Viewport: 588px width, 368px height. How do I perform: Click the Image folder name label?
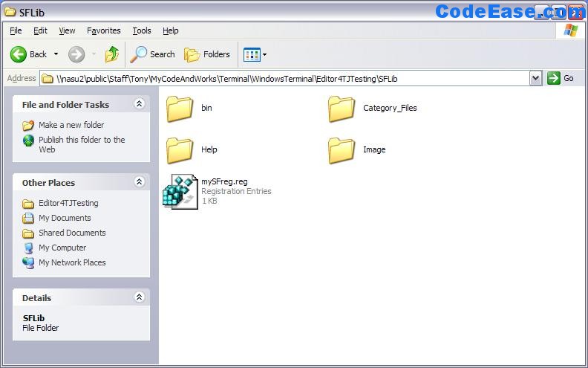(374, 149)
